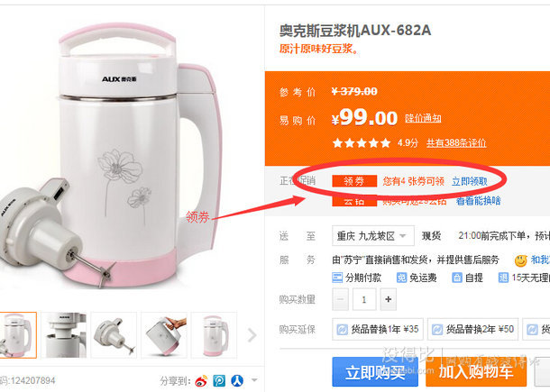Expand more share options arrow

[x=254, y=380]
